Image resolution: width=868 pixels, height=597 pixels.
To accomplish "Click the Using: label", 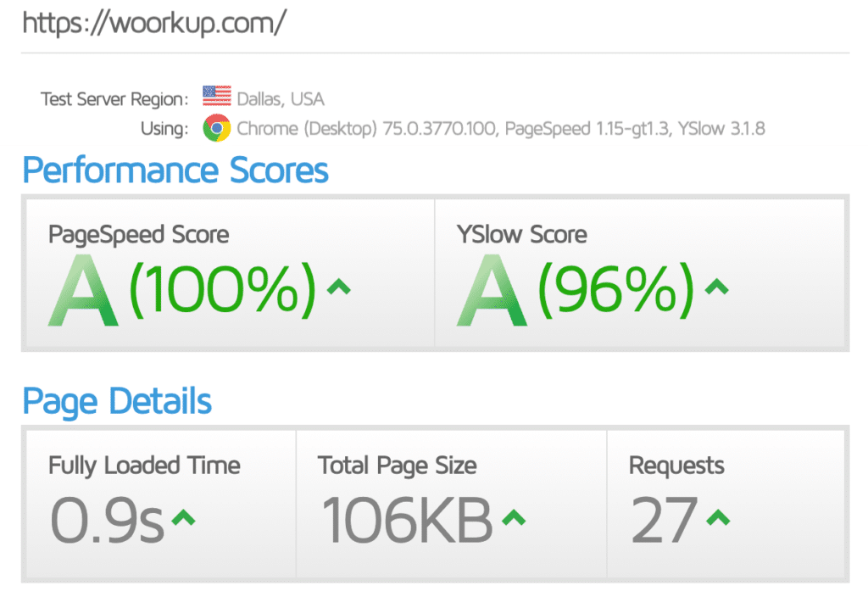I will pos(164,129).
